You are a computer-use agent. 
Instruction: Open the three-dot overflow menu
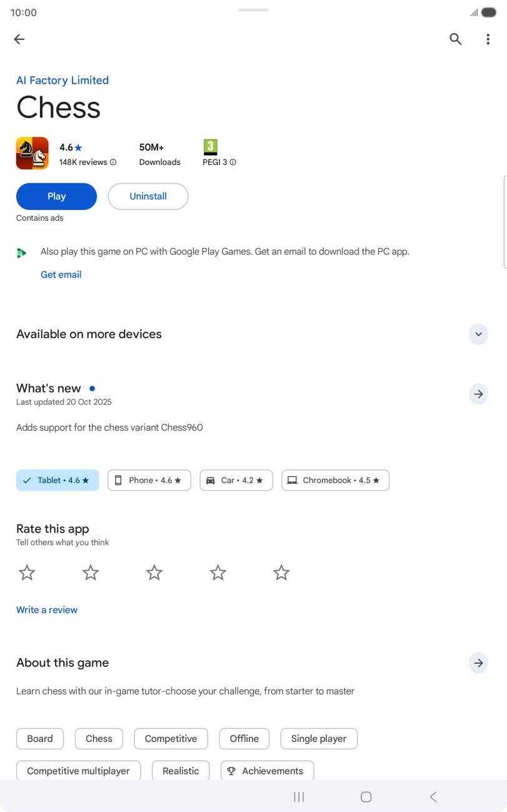[488, 39]
